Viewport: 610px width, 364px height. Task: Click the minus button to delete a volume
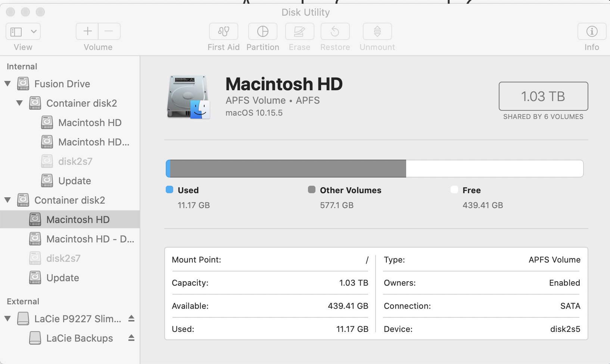tap(109, 31)
